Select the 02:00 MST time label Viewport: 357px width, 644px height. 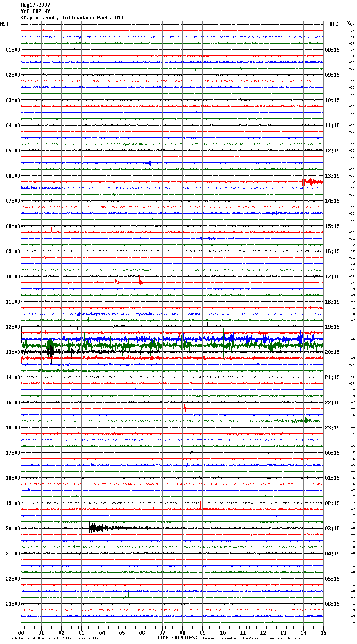pyautogui.click(x=13, y=75)
